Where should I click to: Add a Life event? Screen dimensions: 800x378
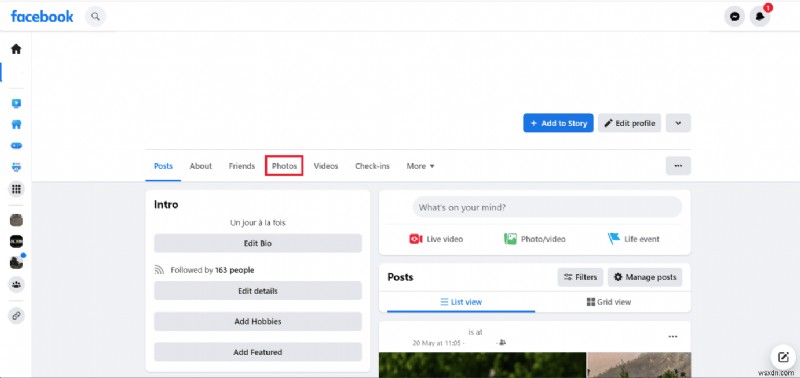click(x=634, y=239)
